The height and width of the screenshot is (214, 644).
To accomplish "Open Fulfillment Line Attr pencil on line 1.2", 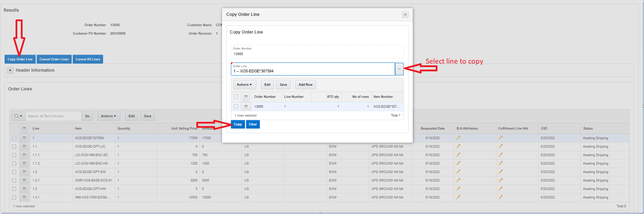I will tap(500, 172).
